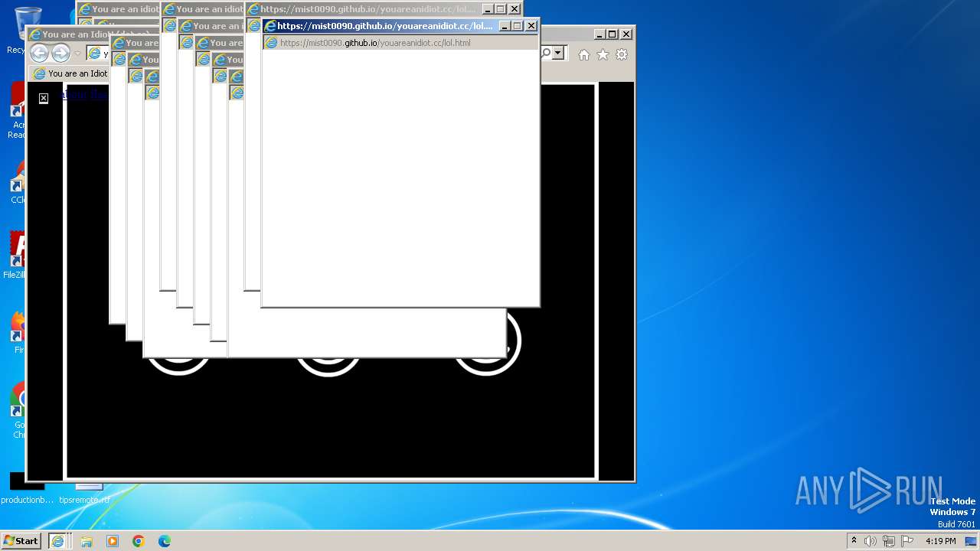Select the productionb... desktop file label
The width and height of the screenshot is (980, 551).
point(27,500)
